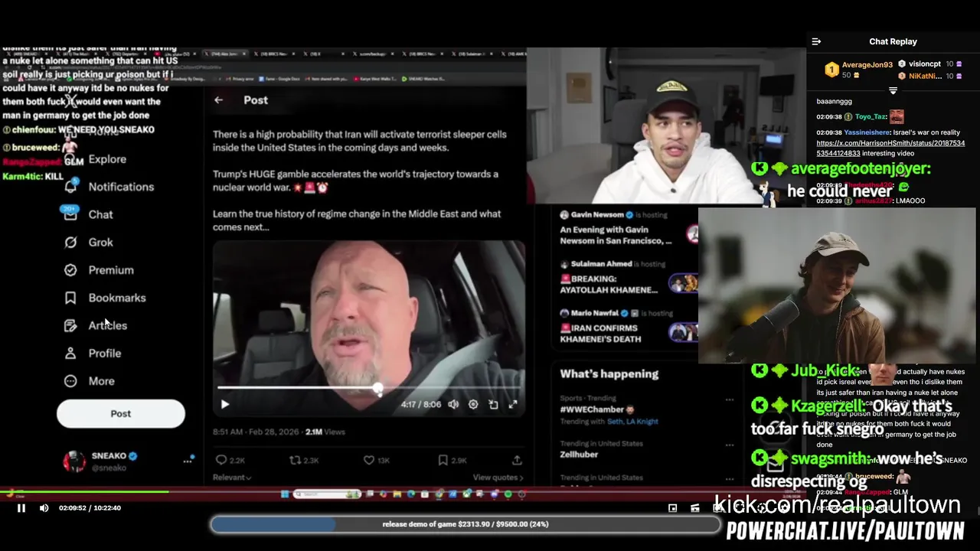
Task: Open the Zellhuber trending topic
Action: pyautogui.click(x=579, y=455)
